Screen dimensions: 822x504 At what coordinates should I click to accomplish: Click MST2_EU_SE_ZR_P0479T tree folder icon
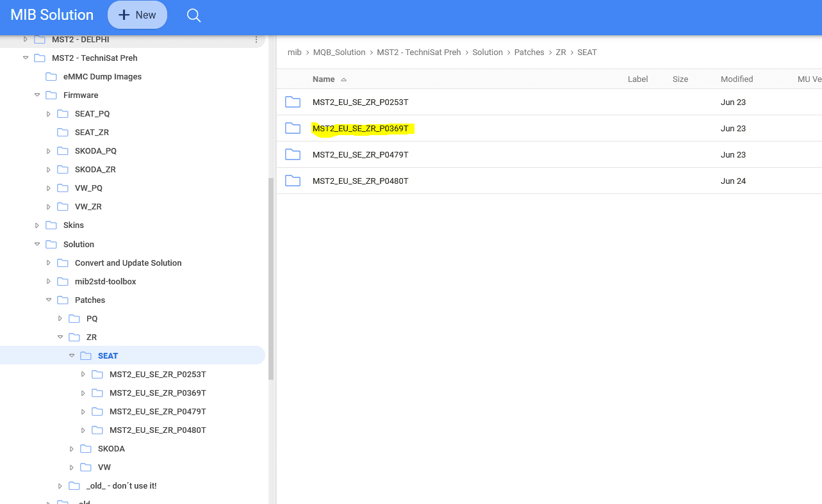click(x=97, y=412)
